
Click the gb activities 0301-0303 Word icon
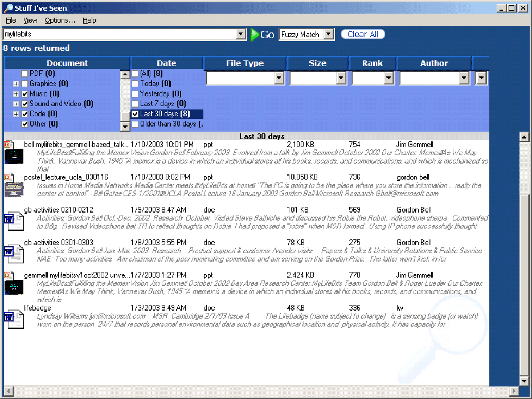point(13,252)
